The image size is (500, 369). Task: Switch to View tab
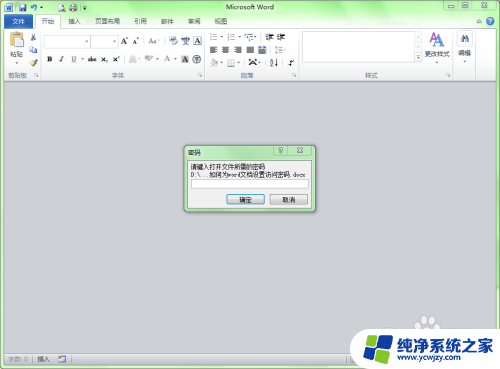(x=221, y=21)
